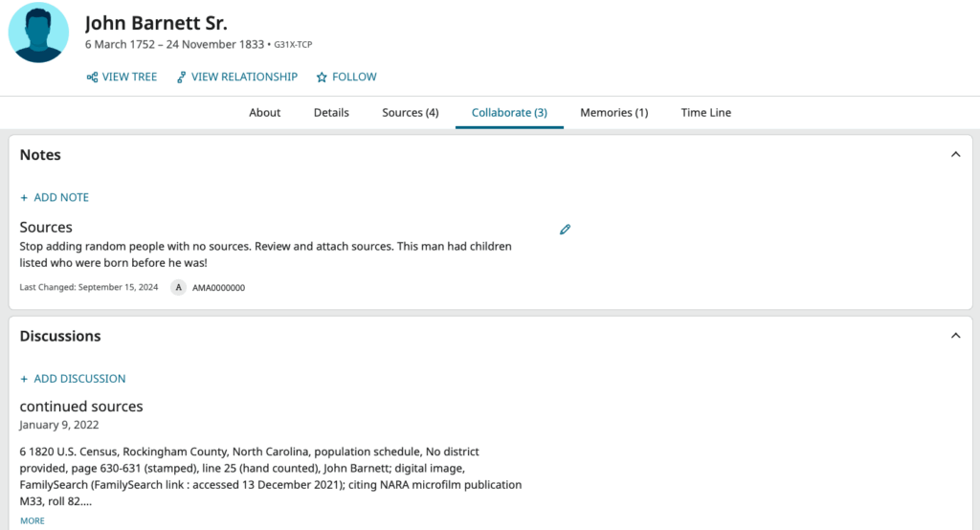The height and width of the screenshot is (530, 980).
Task: Select the Collaborate (3) tab
Action: 509,113
